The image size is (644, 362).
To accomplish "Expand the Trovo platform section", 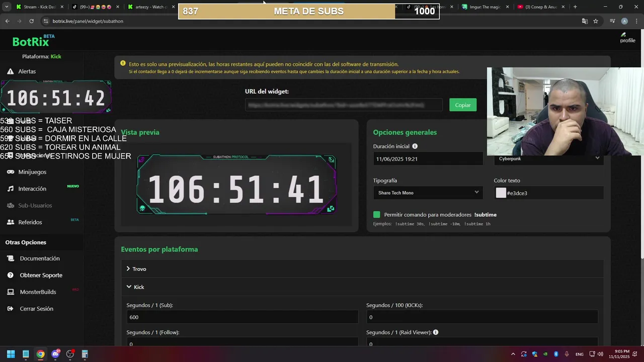I will click(362, 269).
